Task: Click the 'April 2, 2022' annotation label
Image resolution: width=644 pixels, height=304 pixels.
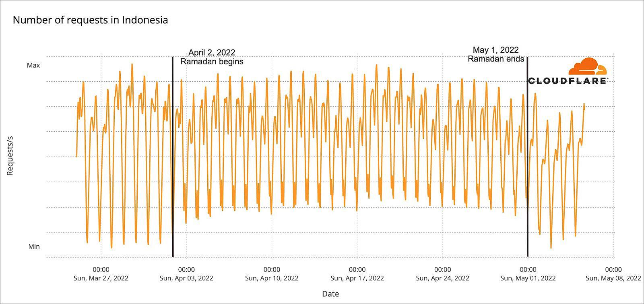Action: (x=212, y=53)
